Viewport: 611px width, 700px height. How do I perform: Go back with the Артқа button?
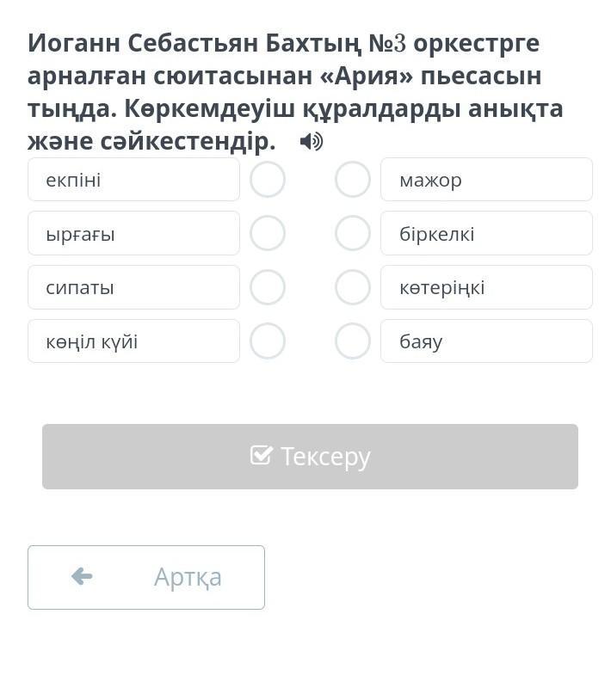click(146, 577)
